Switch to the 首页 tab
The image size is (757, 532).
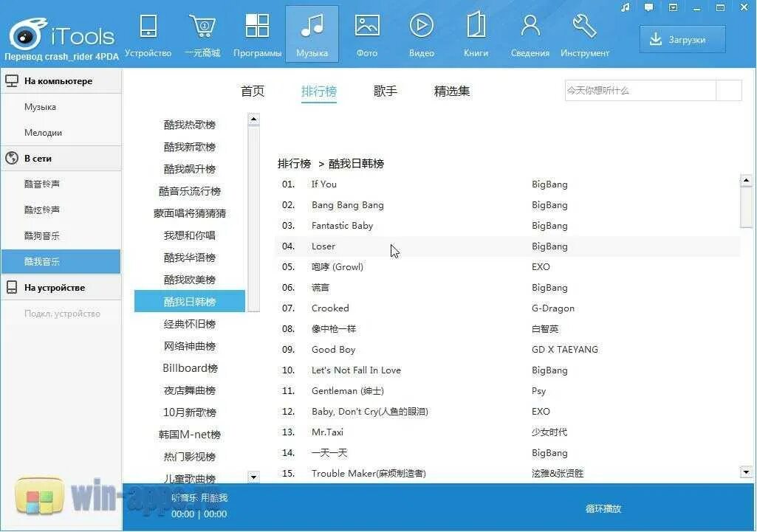pyautogui.click(x=252, y=91)
